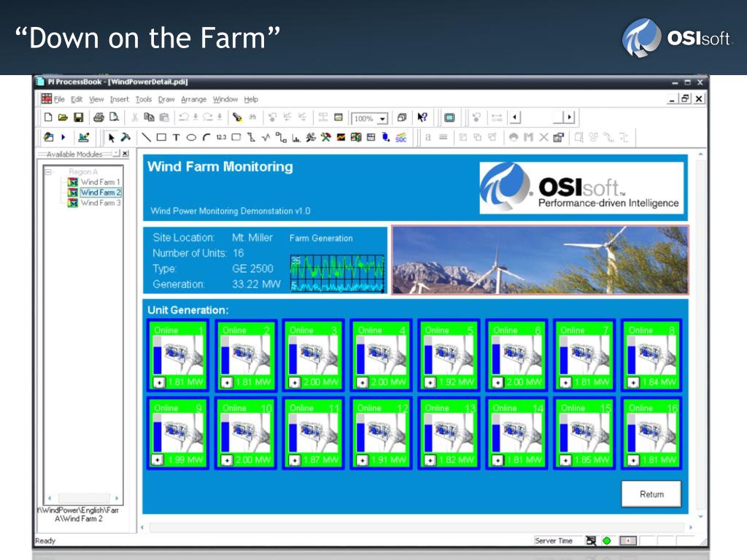
Task: Open the Help menu
Action: tap(251, 99)
